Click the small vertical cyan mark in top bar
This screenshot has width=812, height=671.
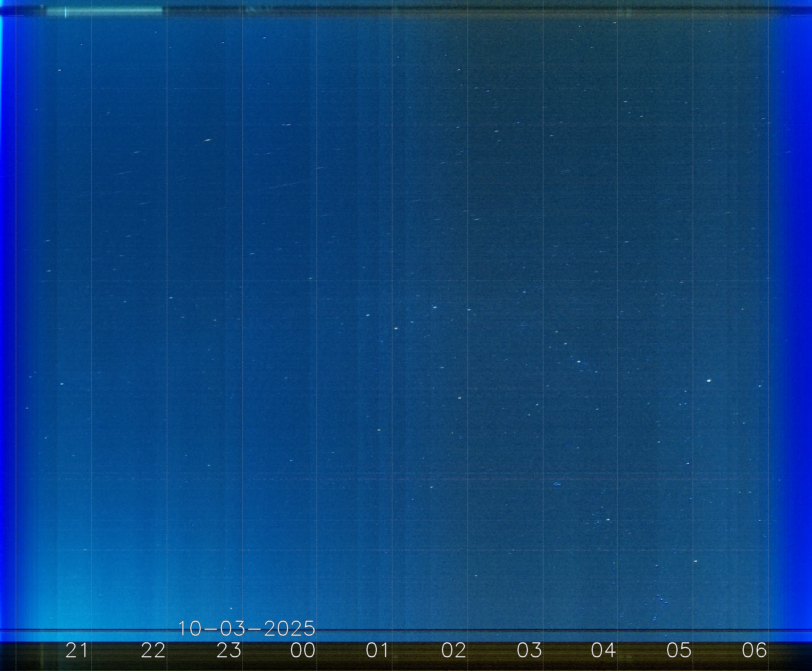[x=66, y=12]
